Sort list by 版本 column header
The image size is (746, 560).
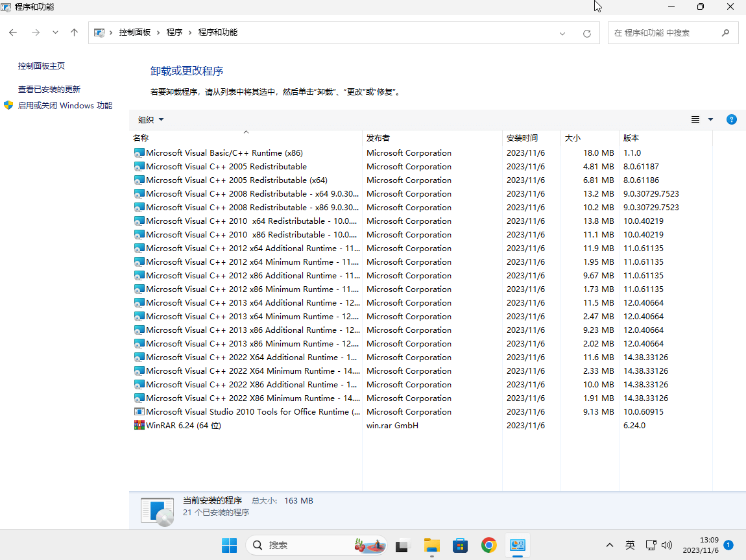[x=666, y=138]
